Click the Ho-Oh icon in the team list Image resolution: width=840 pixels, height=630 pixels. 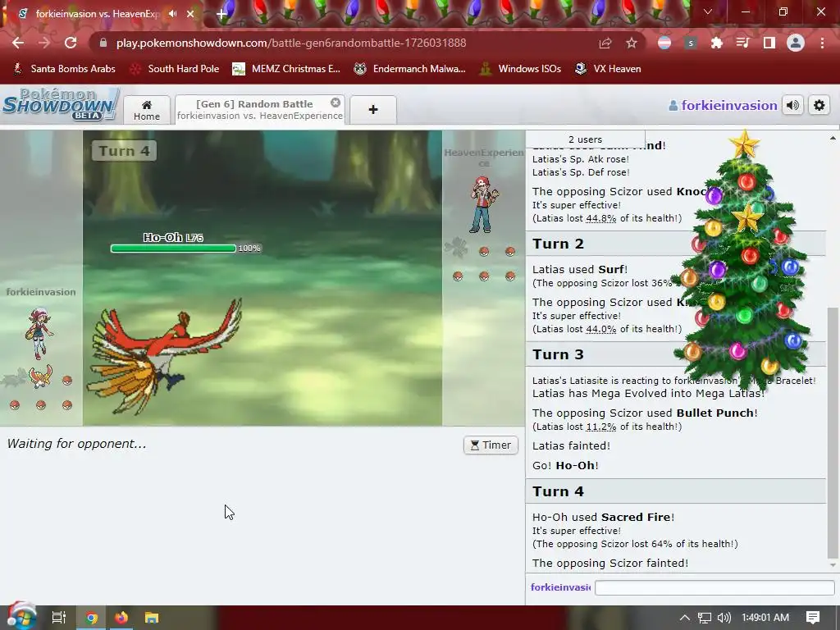41,377
